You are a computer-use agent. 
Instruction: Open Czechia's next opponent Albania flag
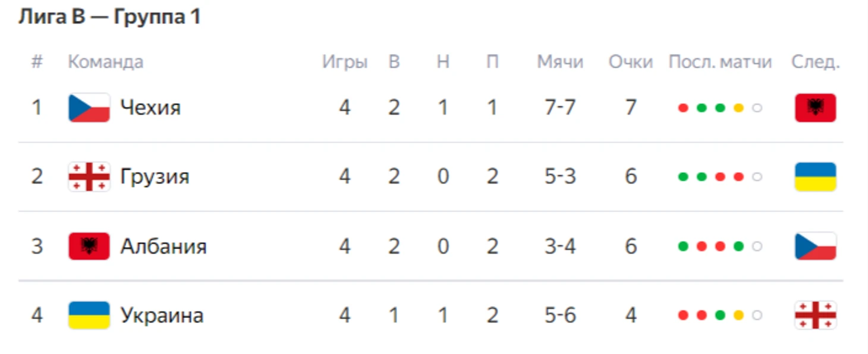click(816, 108)
